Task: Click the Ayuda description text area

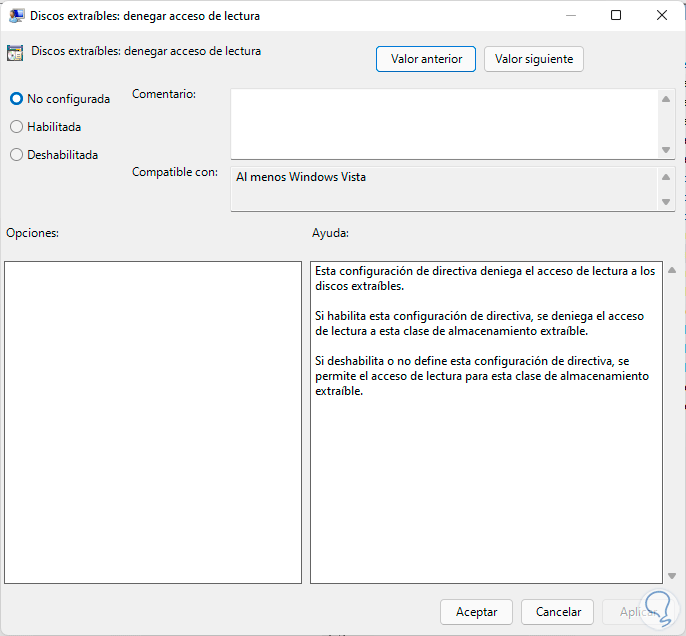Action: tap(486, 422)
